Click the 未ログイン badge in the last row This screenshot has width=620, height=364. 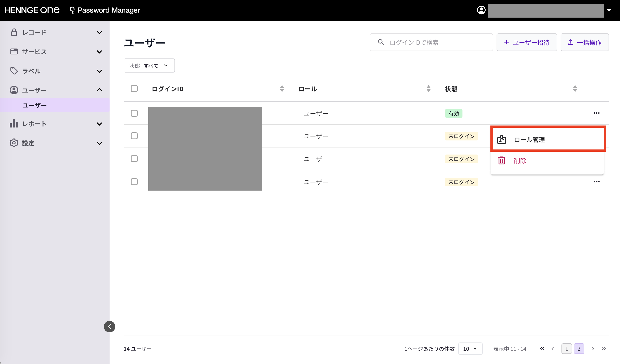point(461,182)
